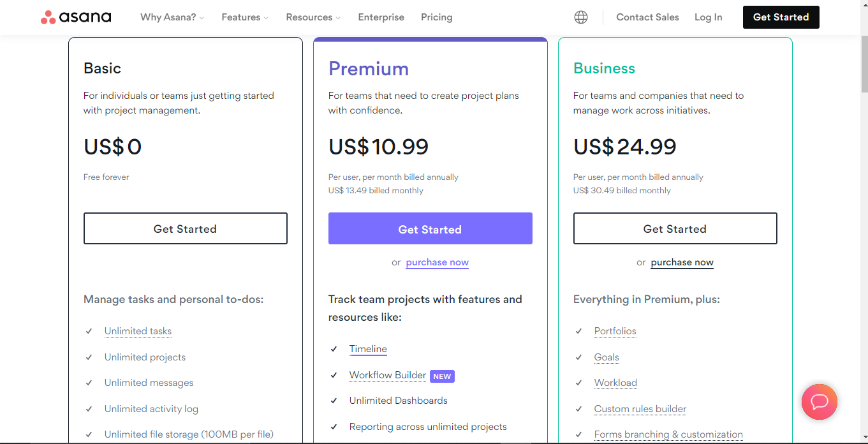
Task: Open the Portfolios feature link
Action: pos(615,331)
